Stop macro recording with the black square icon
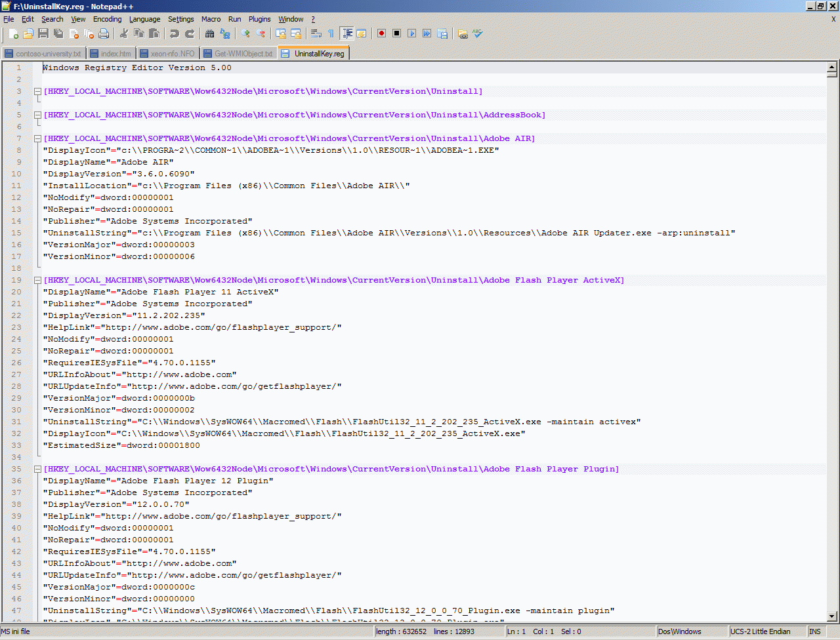 396,33
